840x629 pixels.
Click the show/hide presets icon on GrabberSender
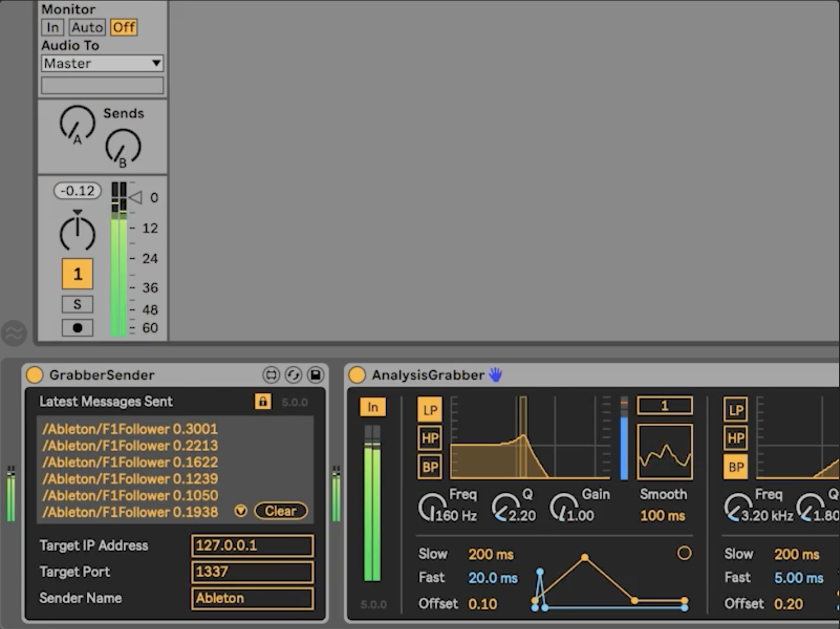coord(271,375)
